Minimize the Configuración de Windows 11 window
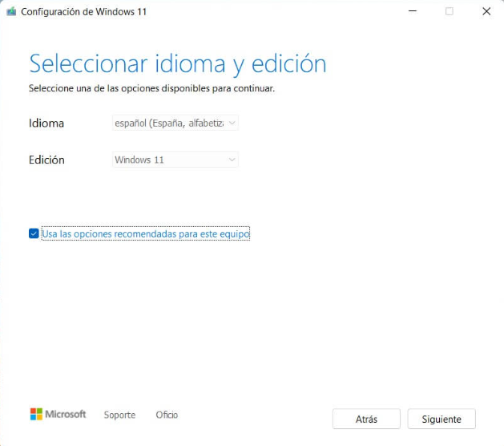Viewport: 504px width, 446px height. (x=412, y=12)
